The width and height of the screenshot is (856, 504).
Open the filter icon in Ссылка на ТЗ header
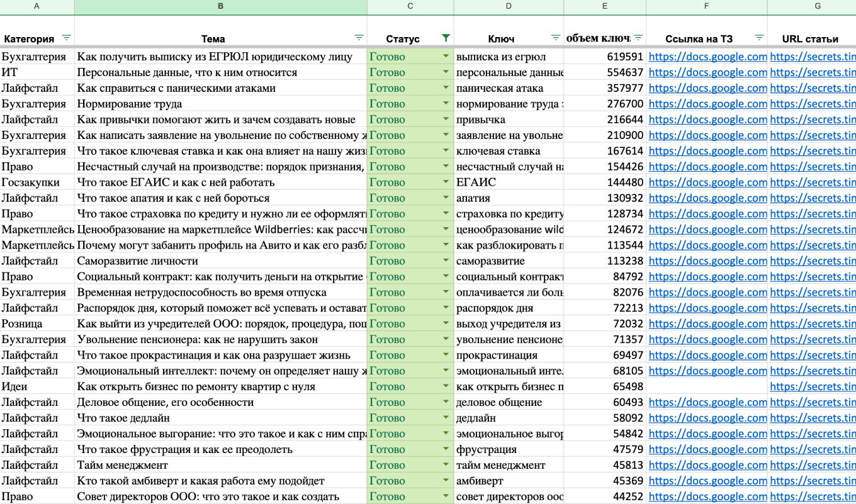tap(759, 38)
